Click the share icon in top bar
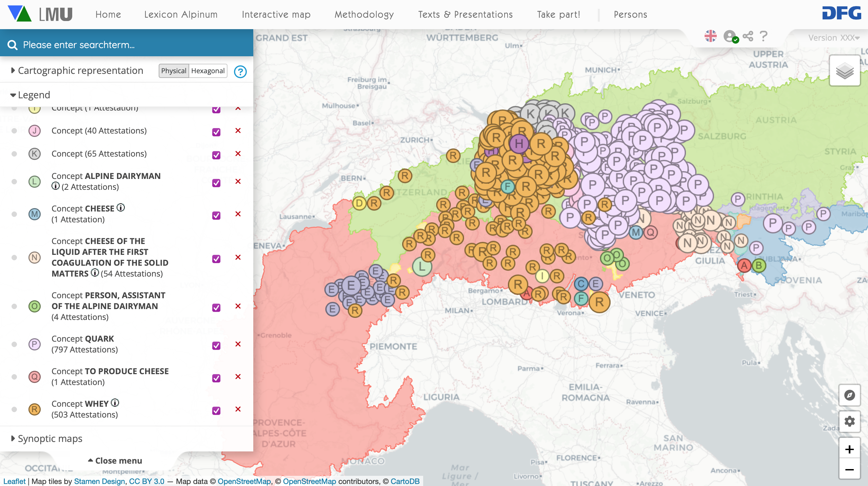 [748, 36]
